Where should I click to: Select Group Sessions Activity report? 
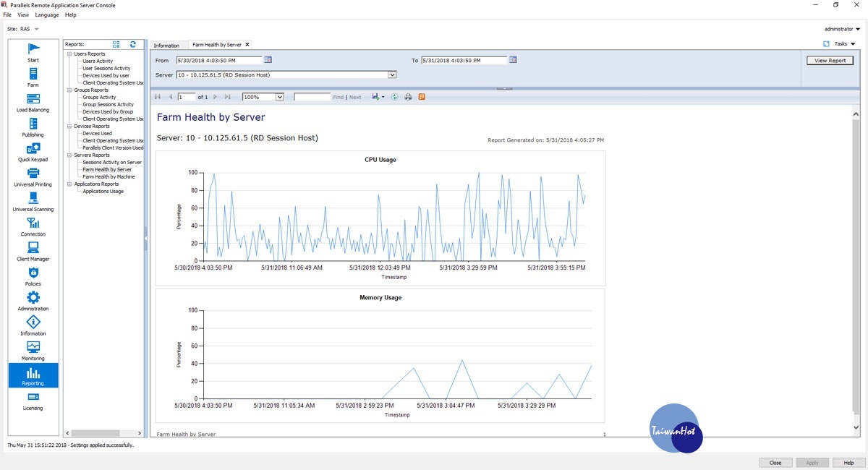click(x=108, y=105)
